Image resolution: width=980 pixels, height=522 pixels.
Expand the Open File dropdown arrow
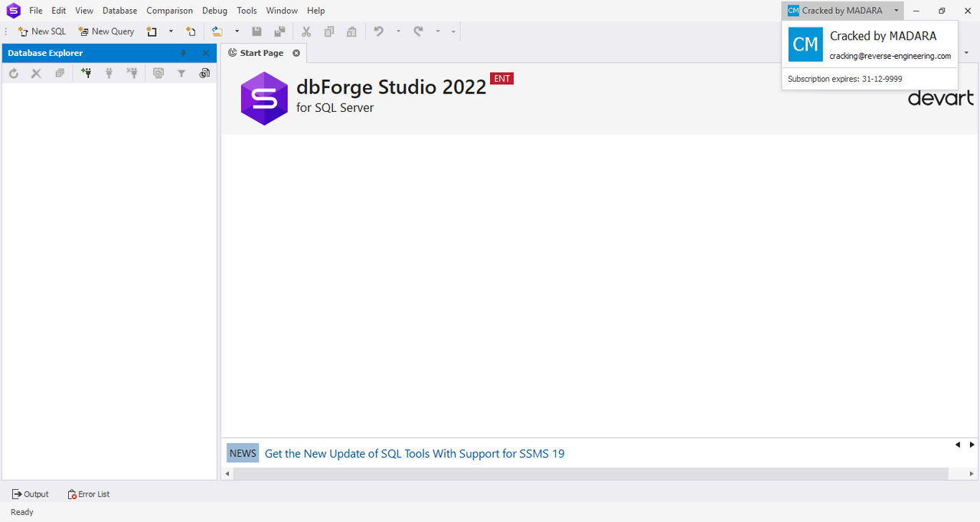pyautogui.click(x=237, y=31)
